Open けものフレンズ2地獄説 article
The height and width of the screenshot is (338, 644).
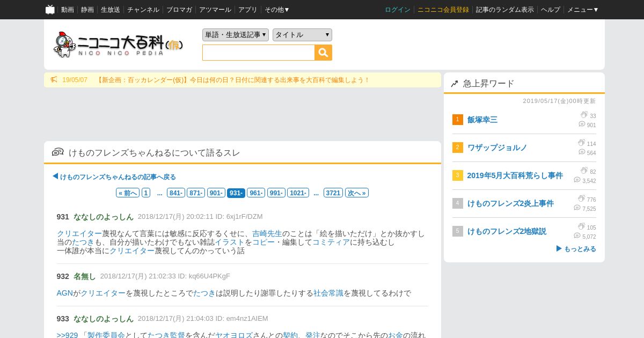(507, 231)
